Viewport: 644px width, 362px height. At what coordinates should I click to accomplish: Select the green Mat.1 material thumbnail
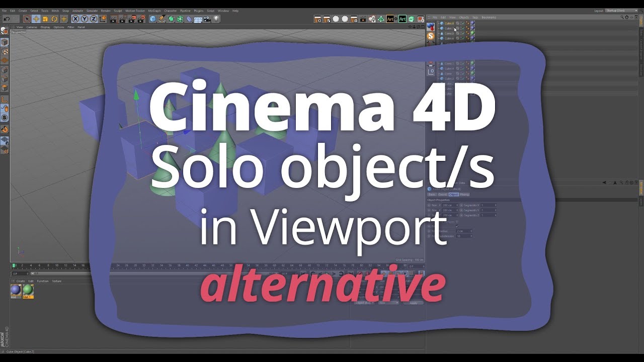click(28, 290)
